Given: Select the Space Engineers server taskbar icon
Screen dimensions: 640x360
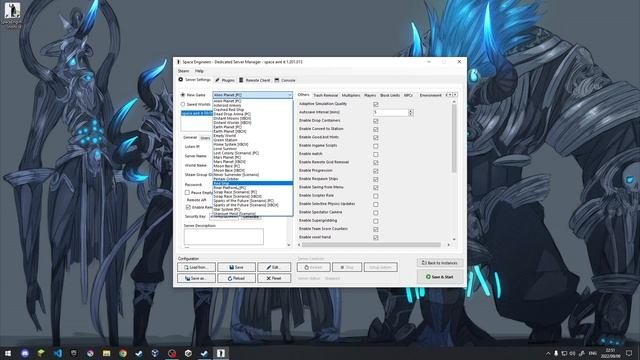Looking at the screenshot, I should (220, 353).
